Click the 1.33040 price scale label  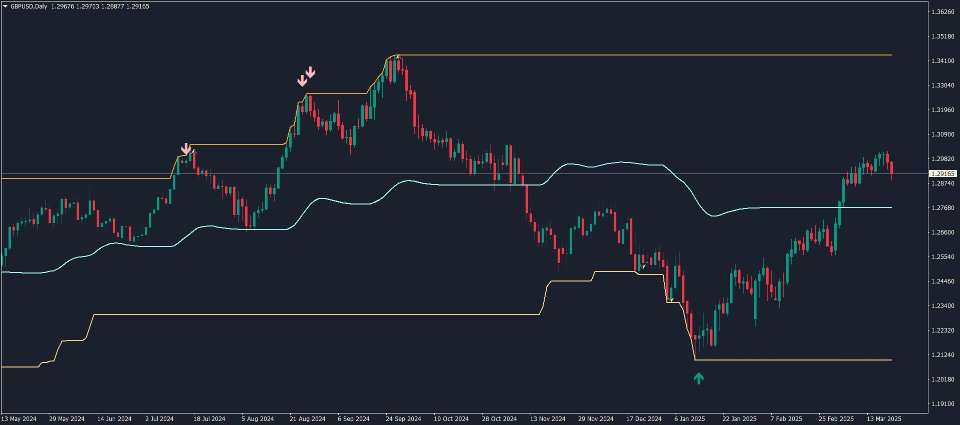[942, 85]
